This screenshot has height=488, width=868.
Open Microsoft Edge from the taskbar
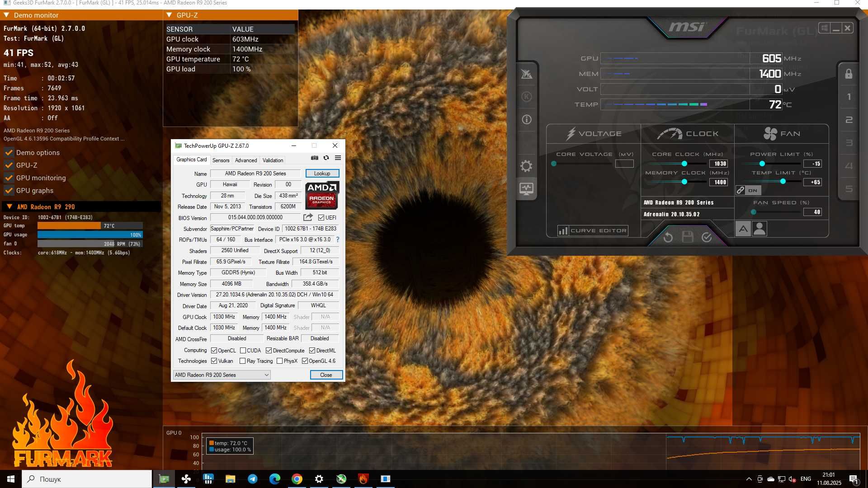click(274, 479)
